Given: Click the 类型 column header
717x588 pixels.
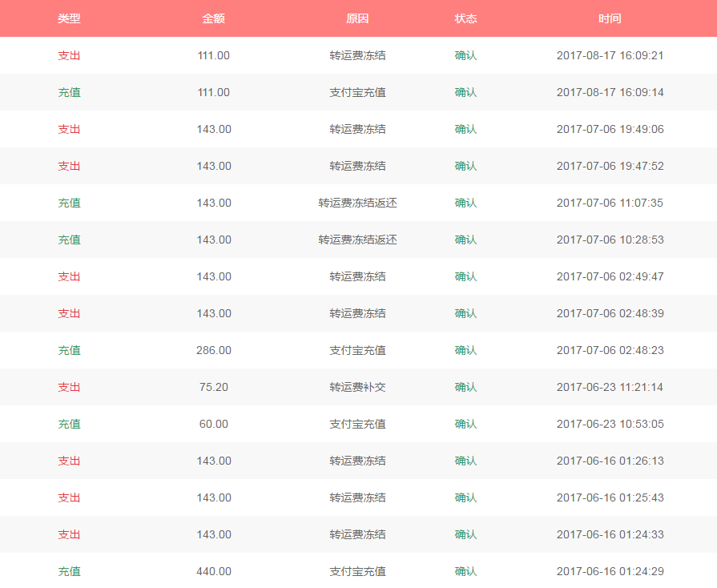Looking at the screenshot, I should click(69, 18).
